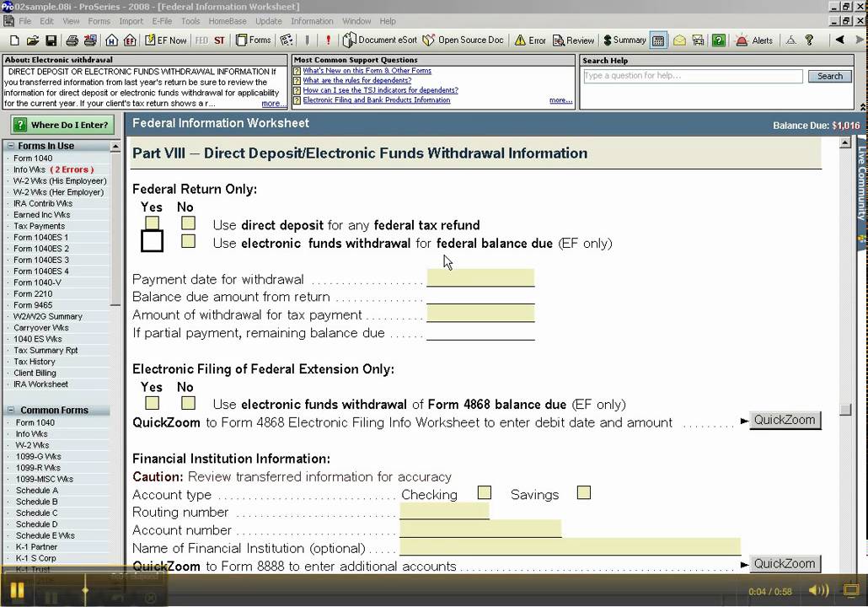Viewport: 868px width, 607px height.
Task: Click the green question mark help icon
Action: coord(719,40)
